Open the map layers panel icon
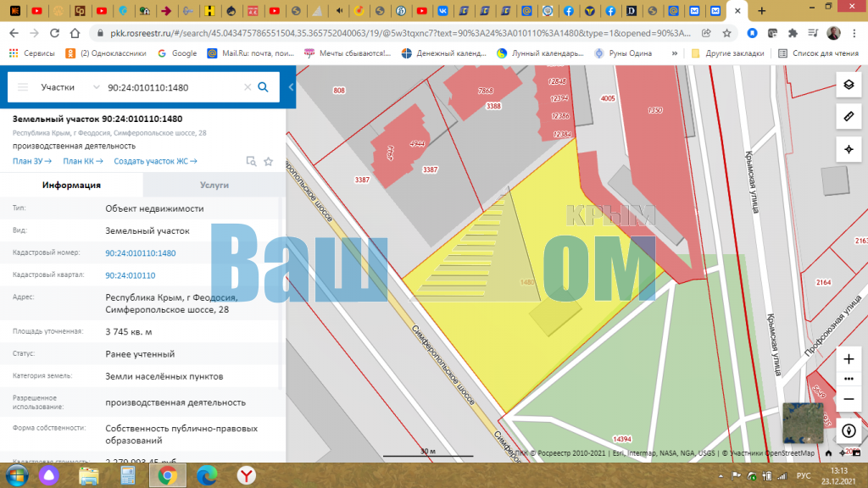The height and width of the screenshot is (488, 868). pyautogui.click(x=849, y=85)
